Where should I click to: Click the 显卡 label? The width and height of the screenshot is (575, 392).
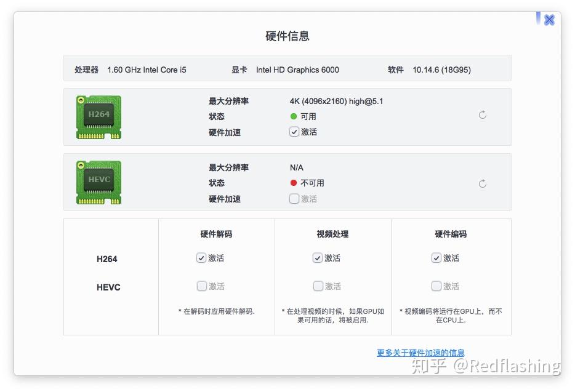point(239,70)
